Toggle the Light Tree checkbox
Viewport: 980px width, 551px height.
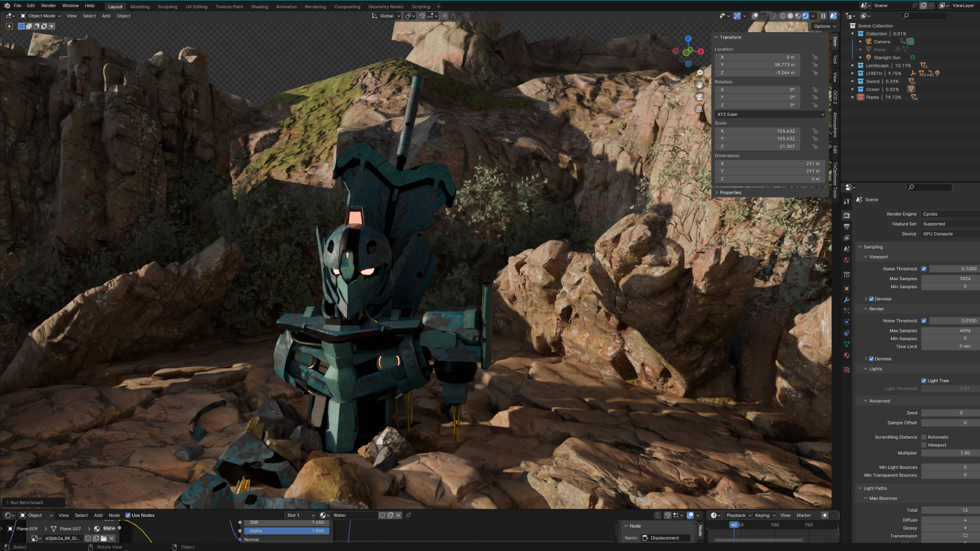pos(924,381)
